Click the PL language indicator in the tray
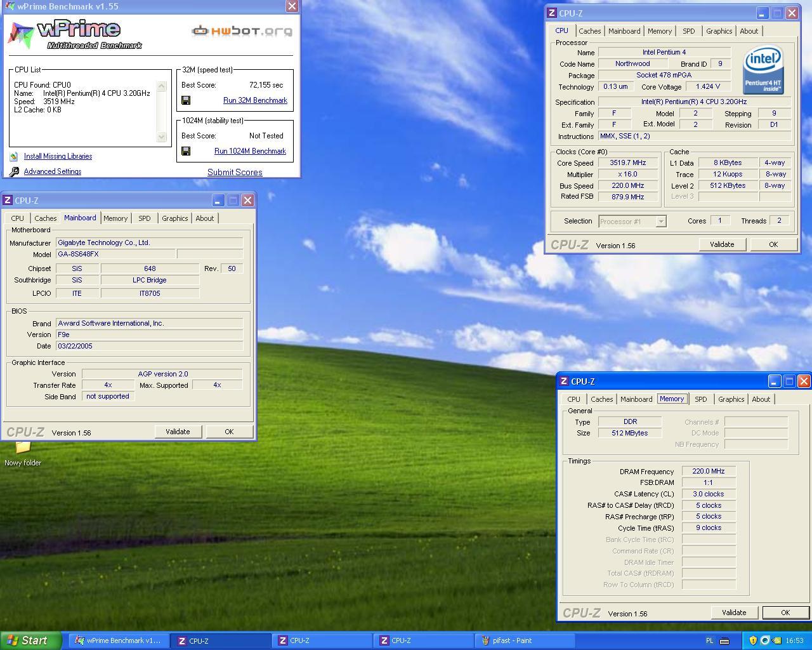The image size is (812, 650). coord(710,640)
